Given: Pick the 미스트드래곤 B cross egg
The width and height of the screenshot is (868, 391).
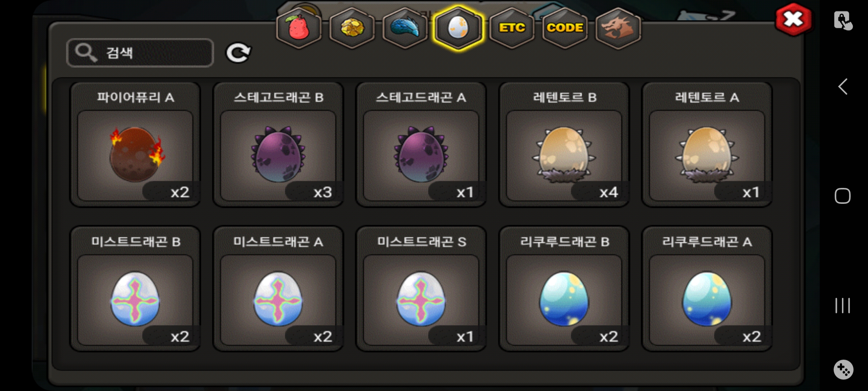Looking at the screenshot, I should tap(135, 289).
